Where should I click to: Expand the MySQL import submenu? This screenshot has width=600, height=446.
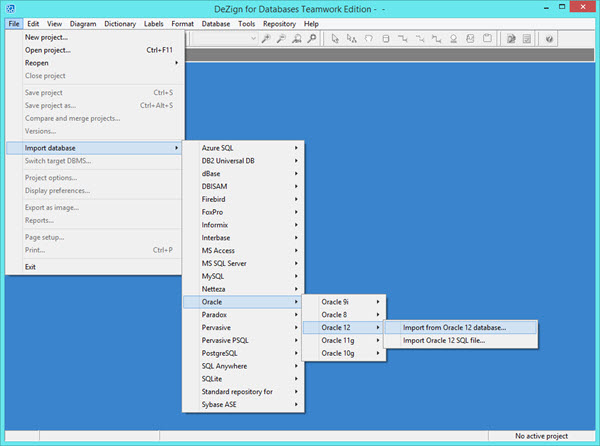tap(243, 276)
